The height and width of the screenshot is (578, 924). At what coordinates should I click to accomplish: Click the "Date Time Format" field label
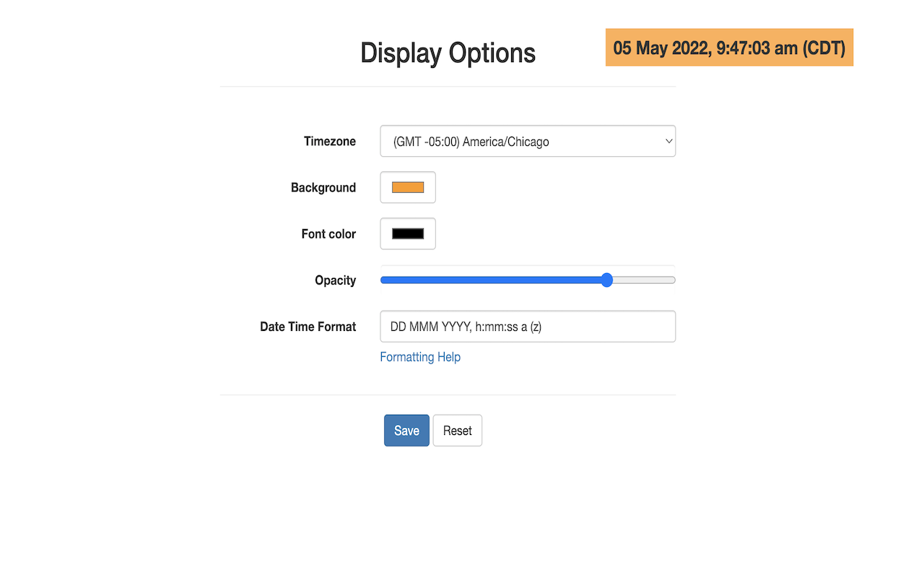(x=308, y=327)
